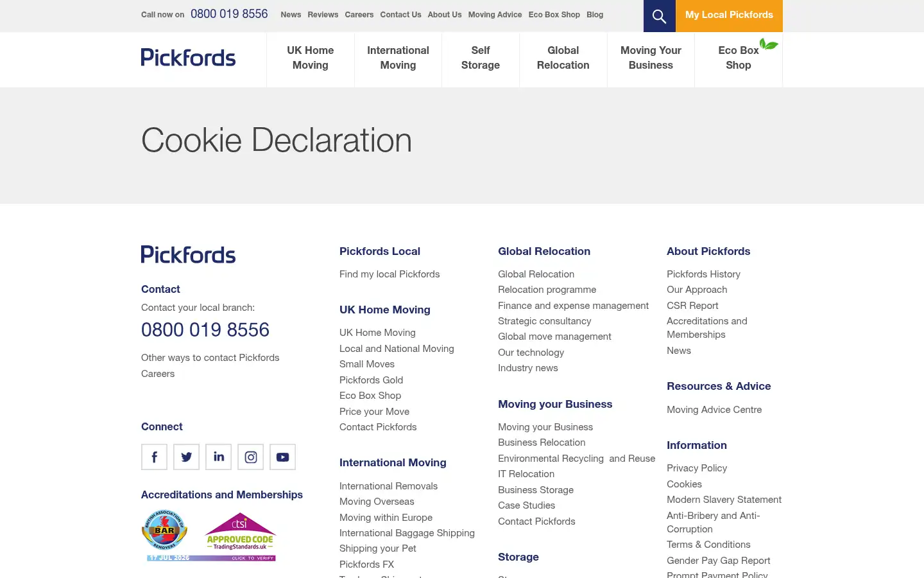
Task: Open the Eco Box Shop main menu
Action: click(739, 58)
